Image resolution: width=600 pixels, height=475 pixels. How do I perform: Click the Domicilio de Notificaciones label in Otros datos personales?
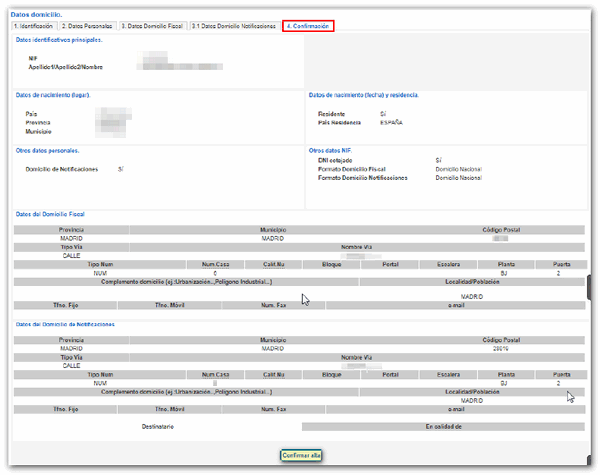(62, 169)
